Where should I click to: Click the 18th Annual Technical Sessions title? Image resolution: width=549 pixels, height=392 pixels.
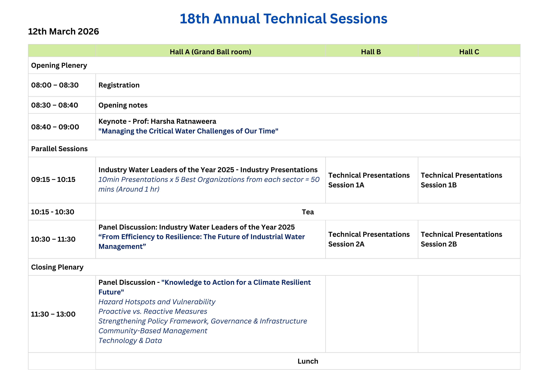[x=283, y=19]
